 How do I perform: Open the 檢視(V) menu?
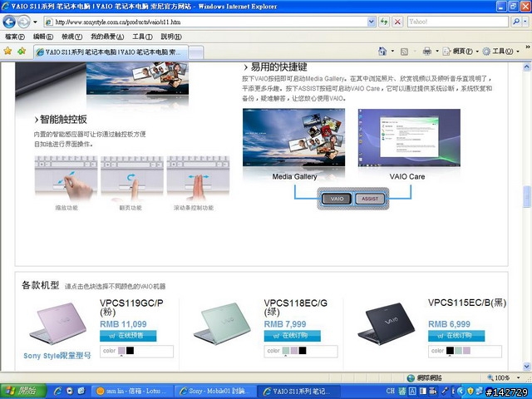click(x=72, y=37)
